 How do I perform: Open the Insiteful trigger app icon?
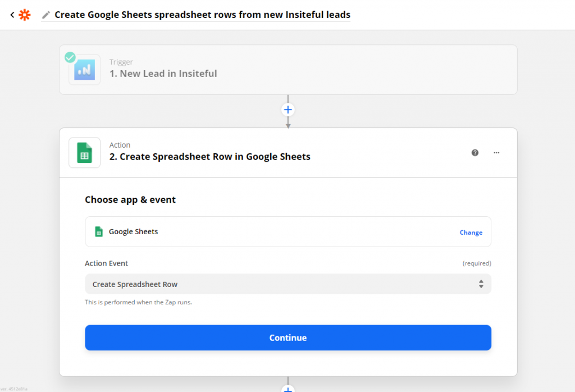(x=84, y=70)
